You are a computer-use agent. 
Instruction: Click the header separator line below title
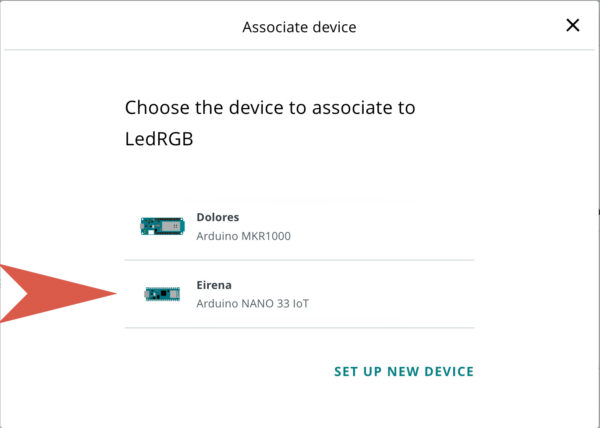[x=299, y=50]
